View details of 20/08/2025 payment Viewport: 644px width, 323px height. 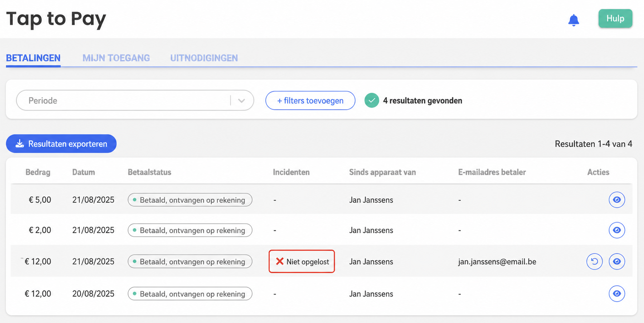click(617, 294)
